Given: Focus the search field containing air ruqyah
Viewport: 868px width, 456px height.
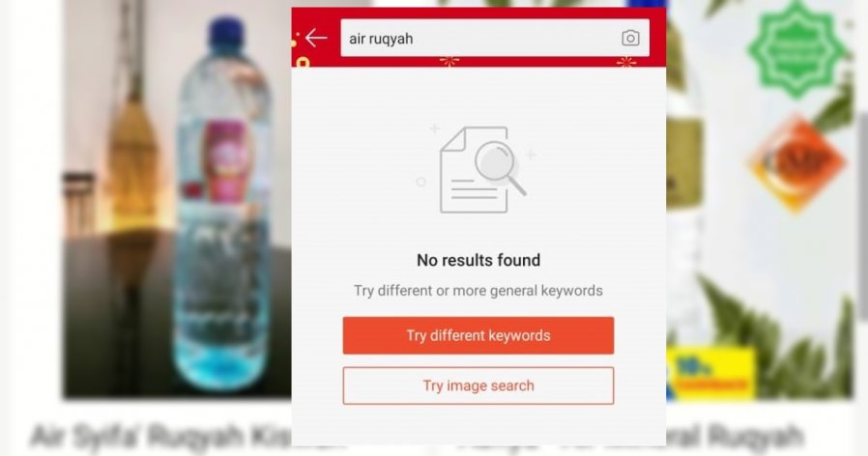Looking at the screenshot, I should pyautogui.click(x=495, y=38).
